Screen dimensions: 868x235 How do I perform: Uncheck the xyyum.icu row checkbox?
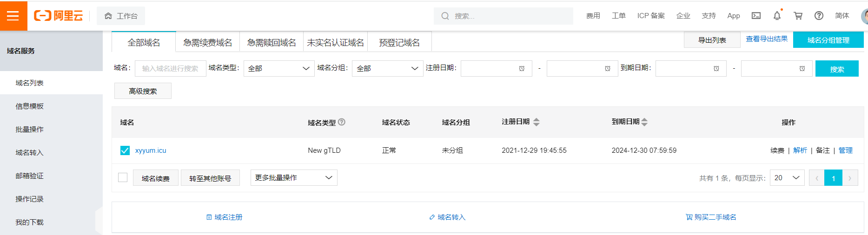coord(125,150)
